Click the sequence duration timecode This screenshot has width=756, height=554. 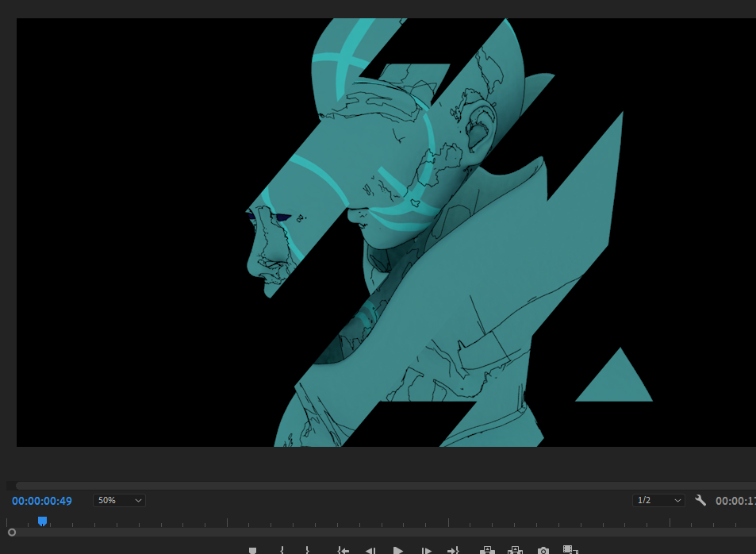point(735,501)
